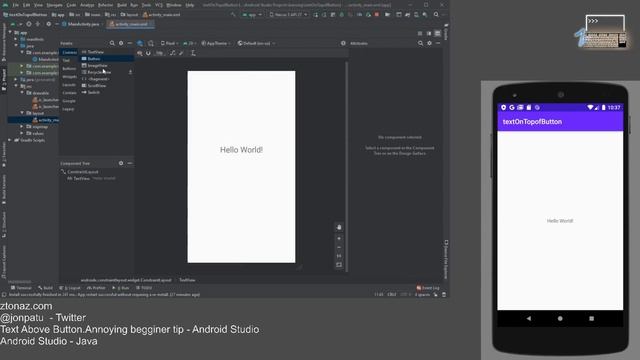Open the Navigate menu
Viewport: 640px width, 360px height.
click(x=54, y=5)
